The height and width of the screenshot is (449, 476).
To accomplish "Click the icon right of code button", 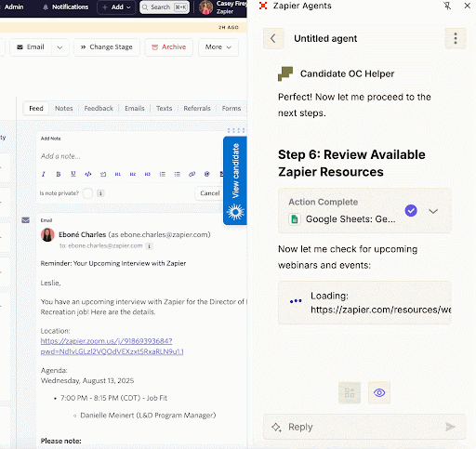I will tap(103, 174).
